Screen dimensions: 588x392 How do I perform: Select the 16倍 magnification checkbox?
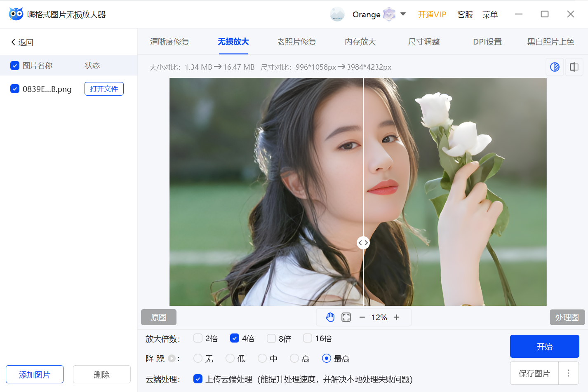click(308, 338)
